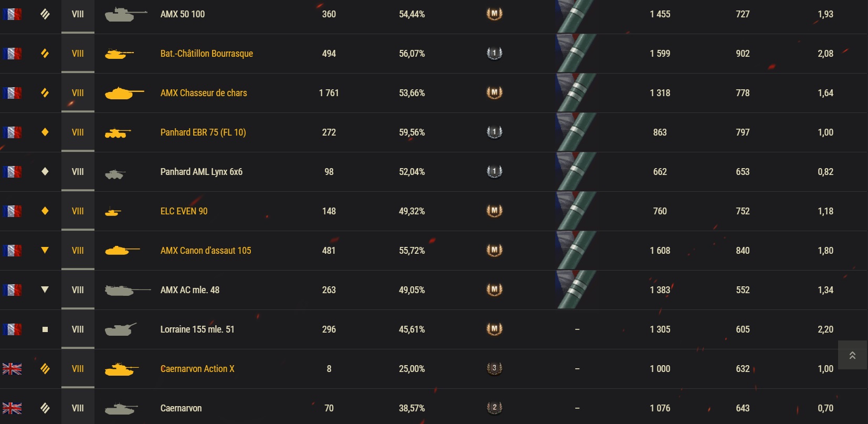Viewport: 868px width, 424px height.
Task: Click the Caernarvon Action X tank name
Action: pos(197,369)
